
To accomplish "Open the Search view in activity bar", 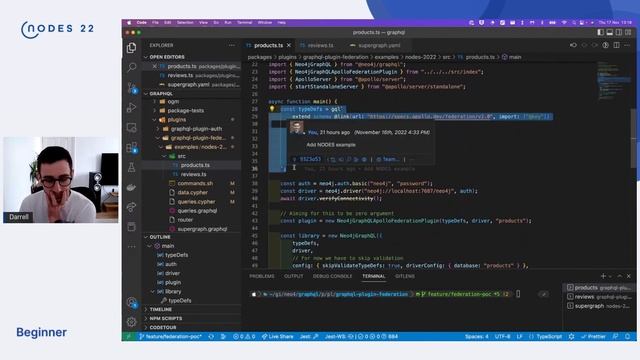I will pos(131,67).
